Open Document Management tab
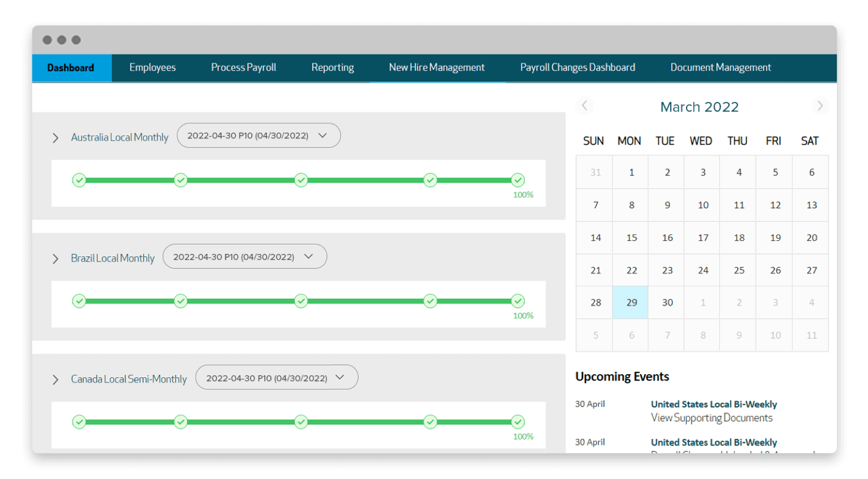868x479 pixels. [x=721, y=68]
